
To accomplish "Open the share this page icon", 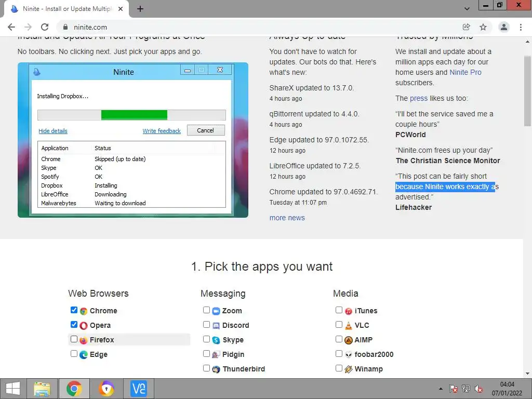I will pyautogui.click(x=466, y=27).
